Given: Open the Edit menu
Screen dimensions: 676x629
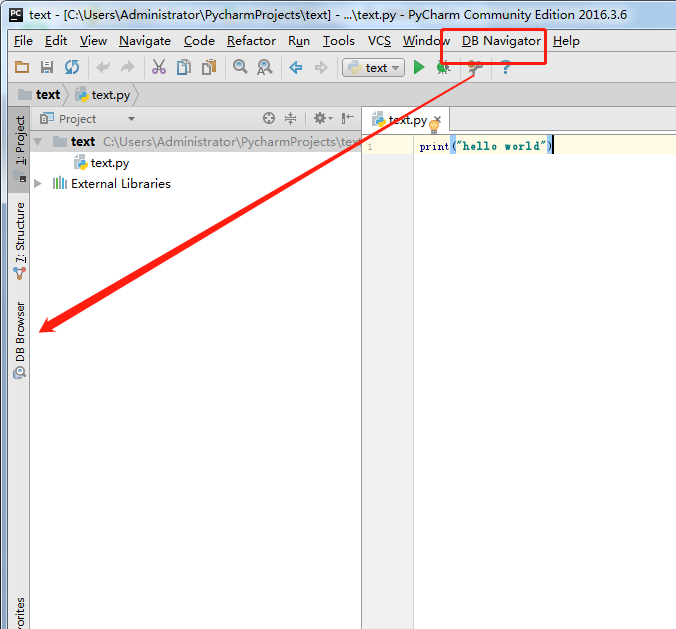Looking at the screenshot, I should click(56, 41).
